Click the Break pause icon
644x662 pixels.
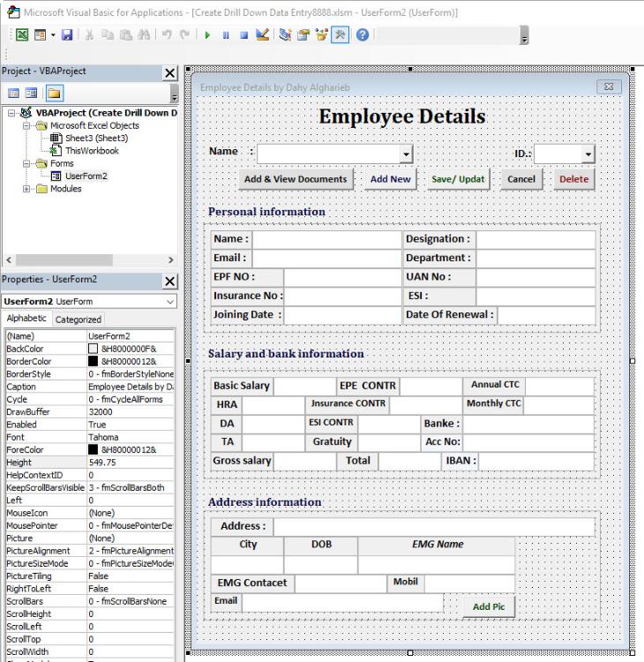226,35
